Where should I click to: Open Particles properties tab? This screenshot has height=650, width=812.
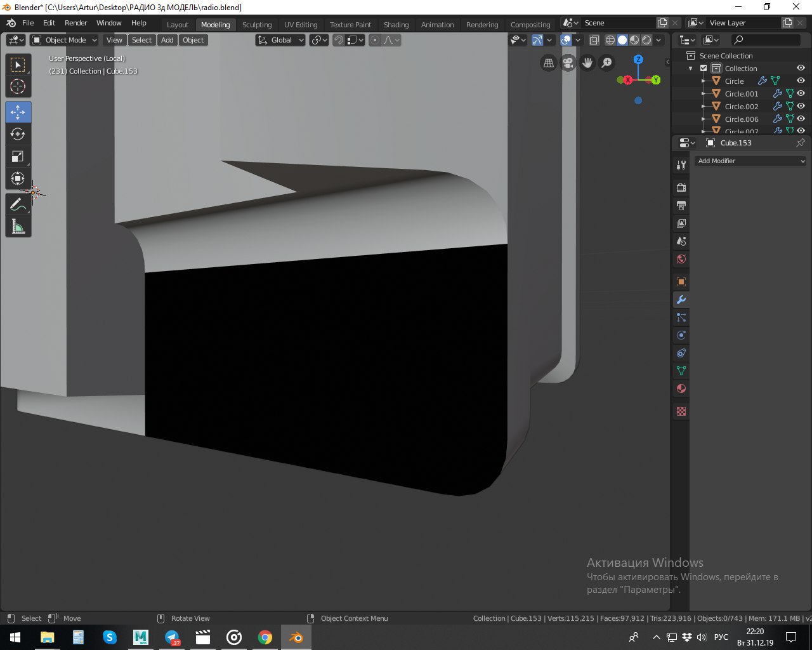click(681, 317)
